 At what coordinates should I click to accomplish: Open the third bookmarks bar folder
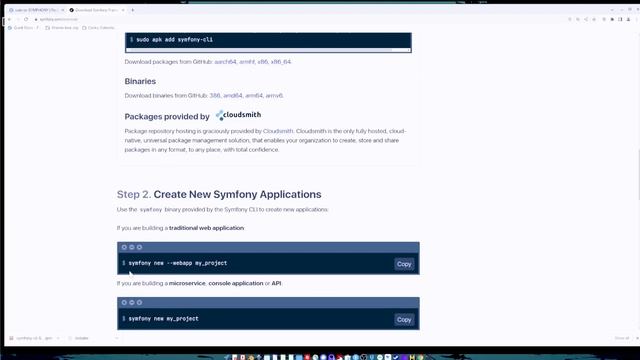click(98, 28)
